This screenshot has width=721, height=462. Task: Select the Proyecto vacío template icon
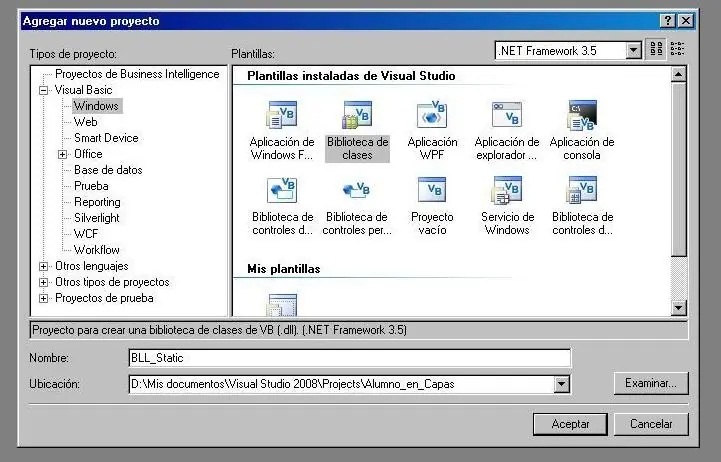[x=432, y=190]
